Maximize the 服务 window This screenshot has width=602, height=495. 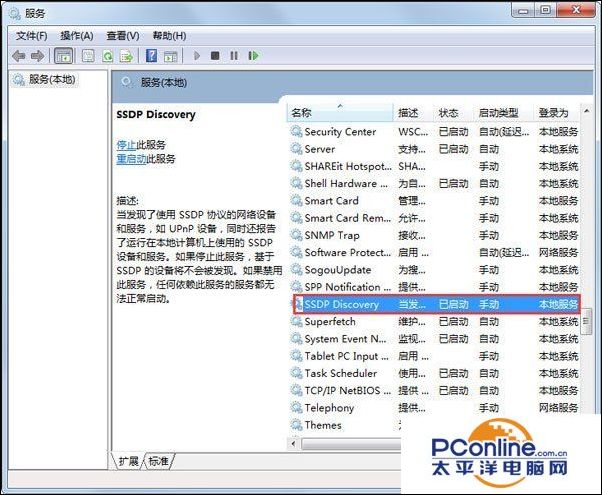coord(546,10)
